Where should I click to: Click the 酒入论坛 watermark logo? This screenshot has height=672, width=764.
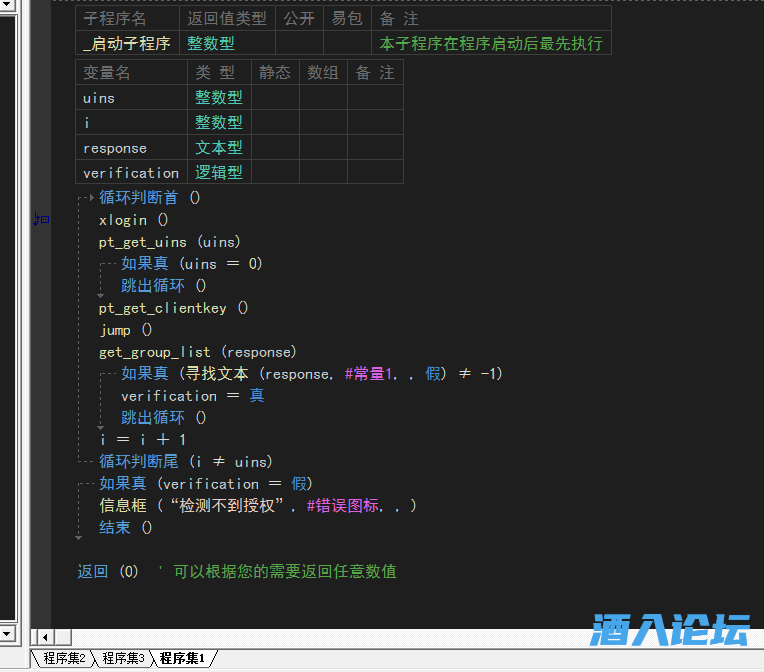pos(669,630)
